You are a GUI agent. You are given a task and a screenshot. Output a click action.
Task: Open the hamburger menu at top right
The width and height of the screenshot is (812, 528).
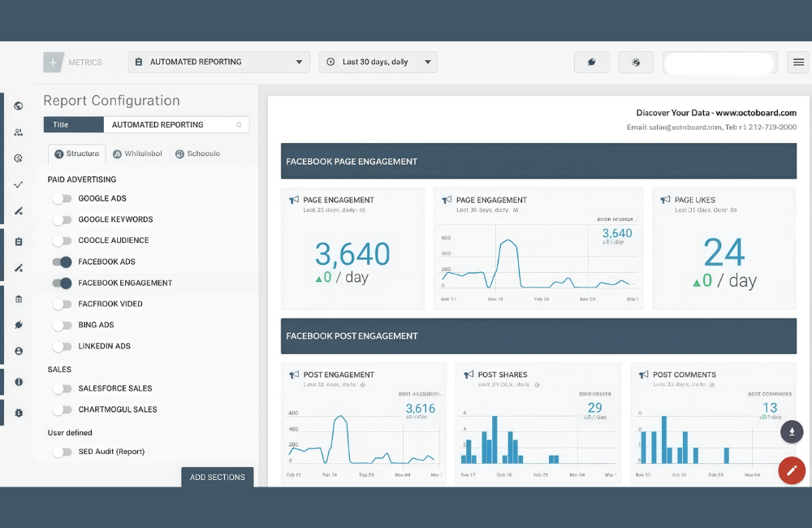(799, 63)
